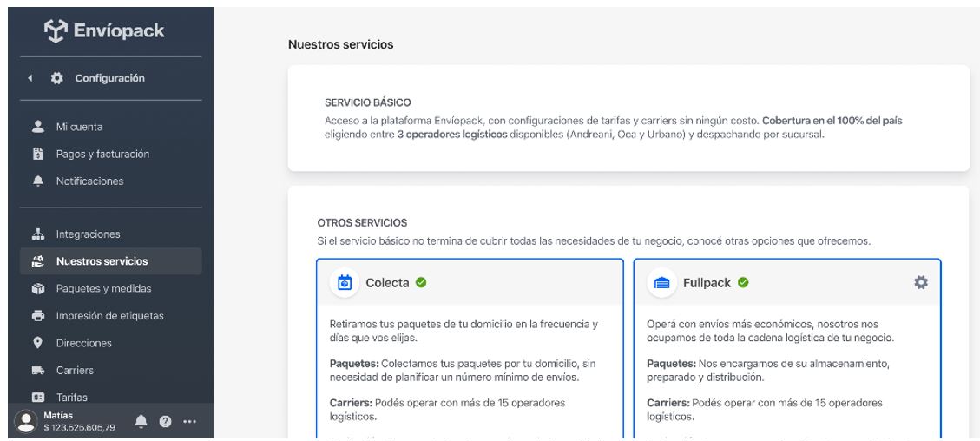Viewport: 980px width, 441px height.
Task: Click the Colecta calendar icon
Action: tap(345, 283)
